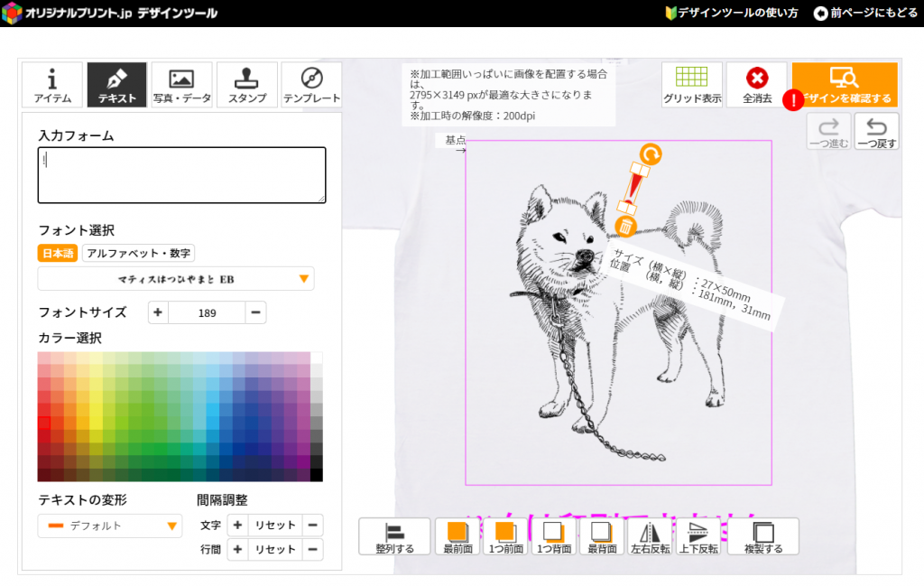Click the red exclamation warning badge
This screenshot has width=924, height=586.
(793, 99)
